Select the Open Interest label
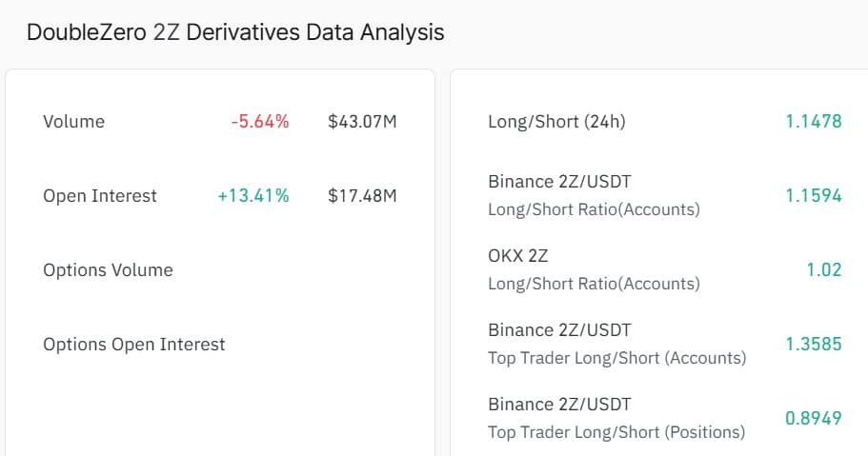Image resolution: width=868 pixels, height=456 pixels. click(100, 196)
